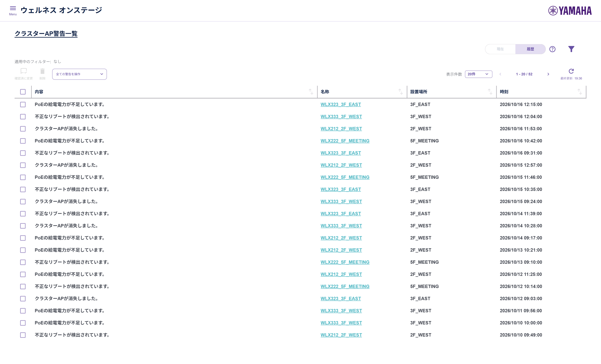The width and height of the screenshot is (601, 364).
Task: Open 全ての警告を操作 dropdown
Action: [x=79, y=74]
